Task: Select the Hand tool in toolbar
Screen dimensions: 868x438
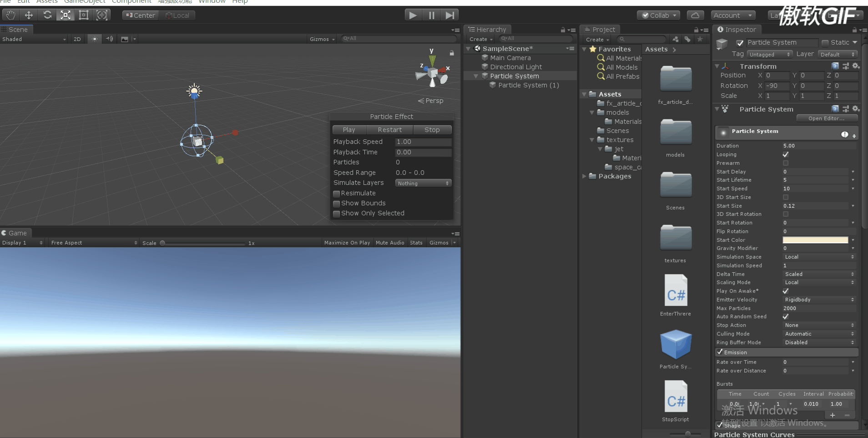Action: click(10, 15)
